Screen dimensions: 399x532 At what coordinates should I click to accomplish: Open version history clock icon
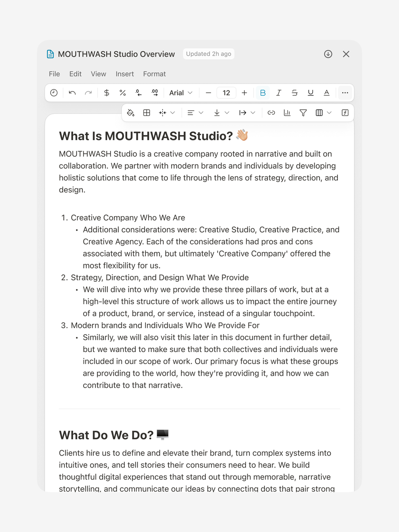54,93
